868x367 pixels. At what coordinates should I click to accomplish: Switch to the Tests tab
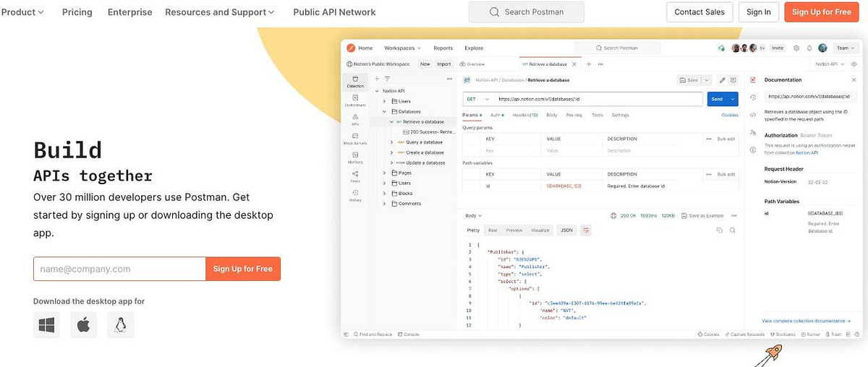pos(597,115)
